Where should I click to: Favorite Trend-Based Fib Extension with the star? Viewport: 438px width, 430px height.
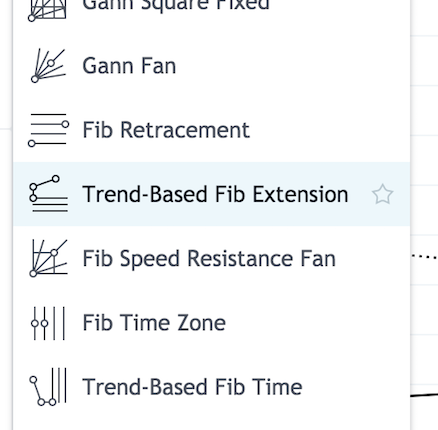(382, 194)
